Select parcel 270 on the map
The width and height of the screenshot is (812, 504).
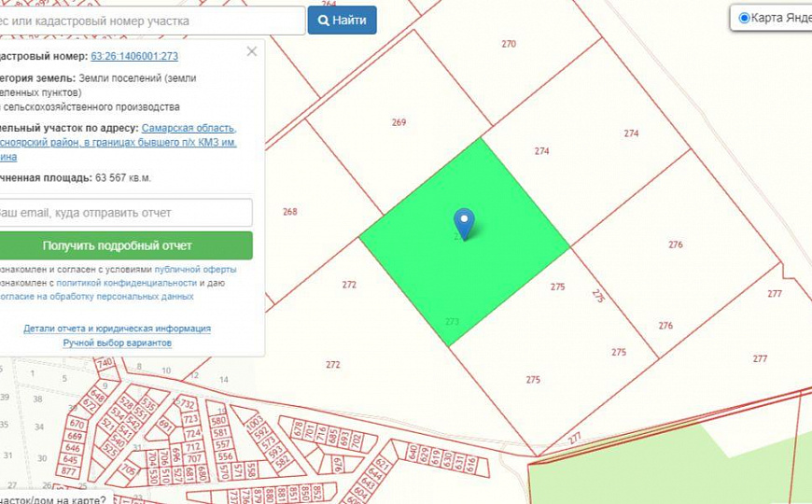click(x=508, y=44)
